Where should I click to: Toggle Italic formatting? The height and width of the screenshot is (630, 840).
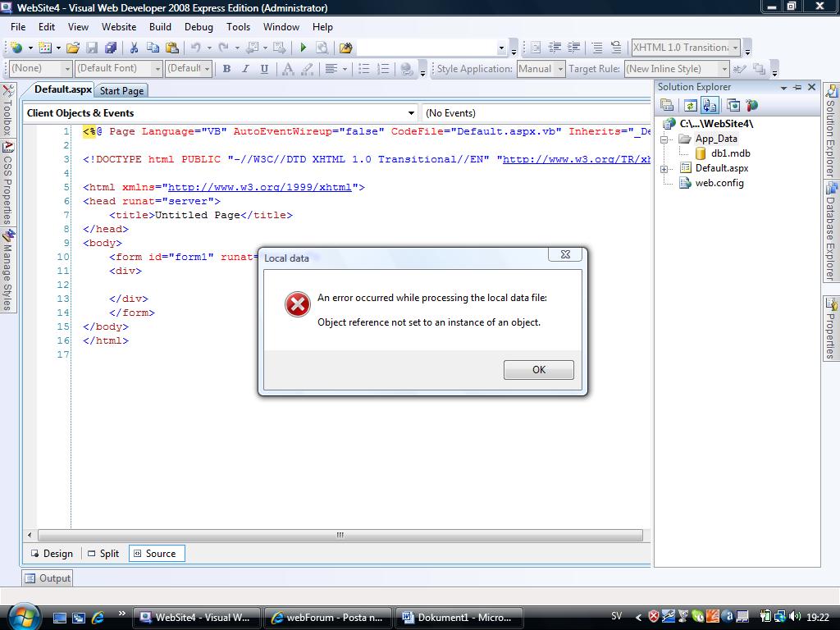click(x=245, y=69)
